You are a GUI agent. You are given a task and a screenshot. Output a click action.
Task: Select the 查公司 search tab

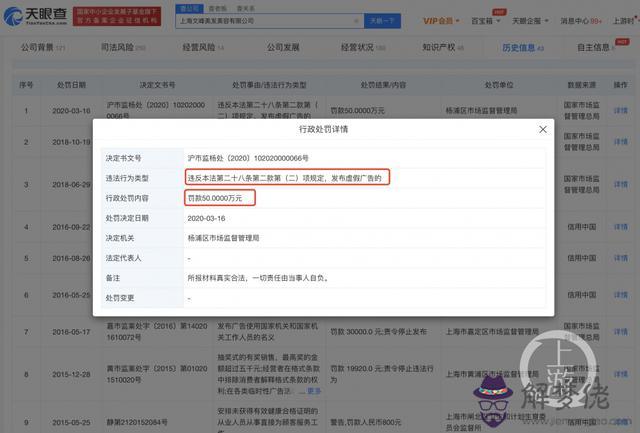coord(189,8)
